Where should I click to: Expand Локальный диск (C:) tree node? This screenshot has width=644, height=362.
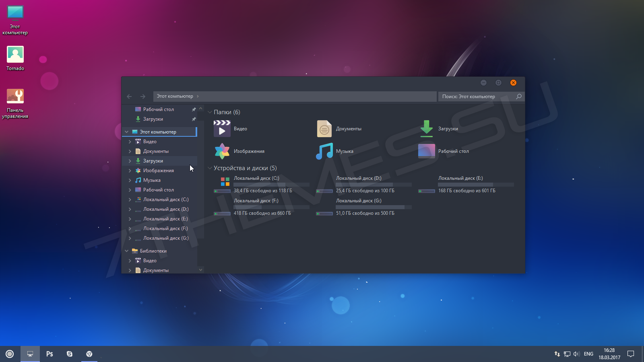point(130,200)
